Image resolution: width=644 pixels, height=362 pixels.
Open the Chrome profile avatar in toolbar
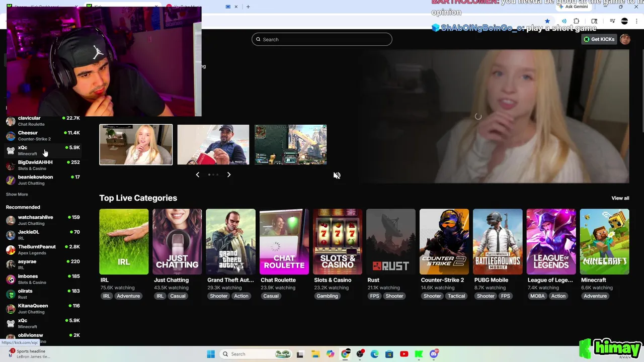[x=624, y=21]
